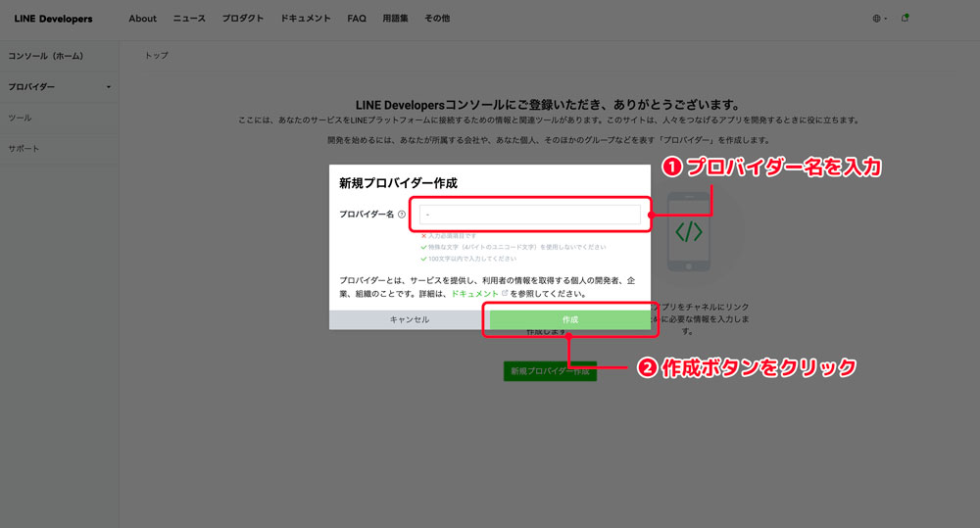980x528 pixels.
Task: Click the phone code illustration icon
Action: 689,232
